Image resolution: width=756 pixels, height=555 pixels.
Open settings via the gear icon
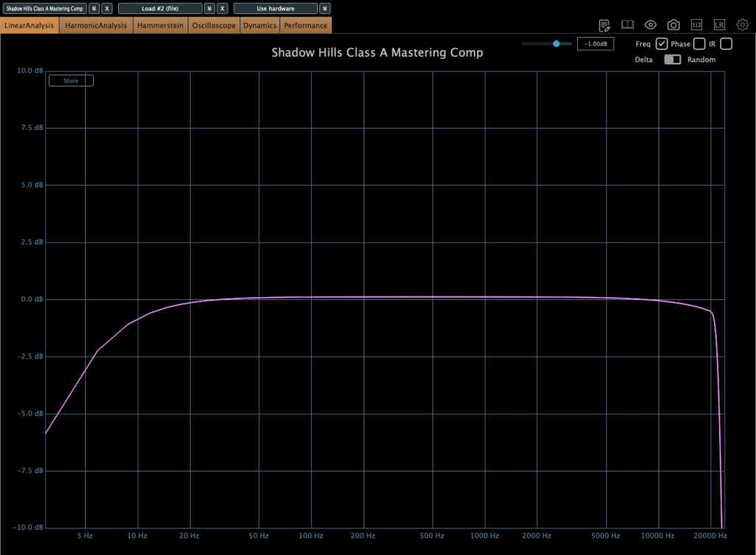(x=742, y=25)
